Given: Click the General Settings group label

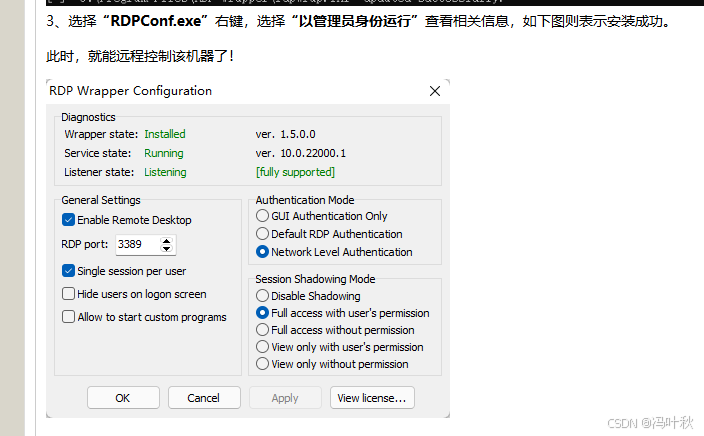Looking at the screenshot, I should [x=101, y=200].
